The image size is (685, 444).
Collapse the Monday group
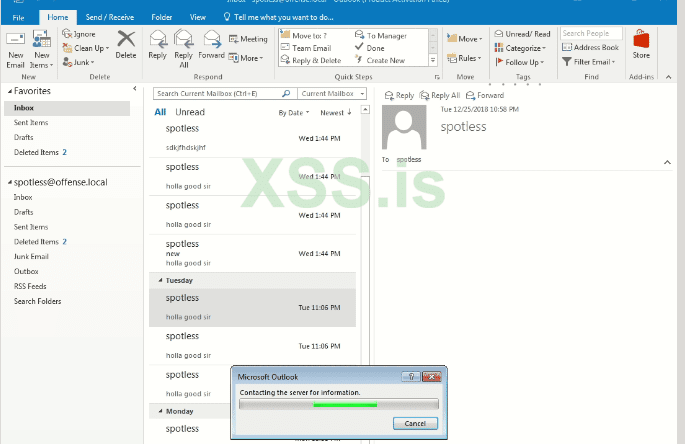[x=160, y=411]
